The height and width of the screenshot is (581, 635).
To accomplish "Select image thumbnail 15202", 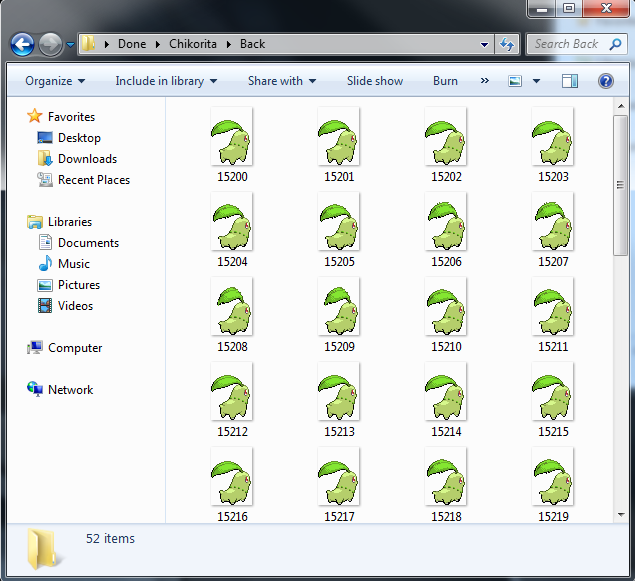I will point(445,136).
